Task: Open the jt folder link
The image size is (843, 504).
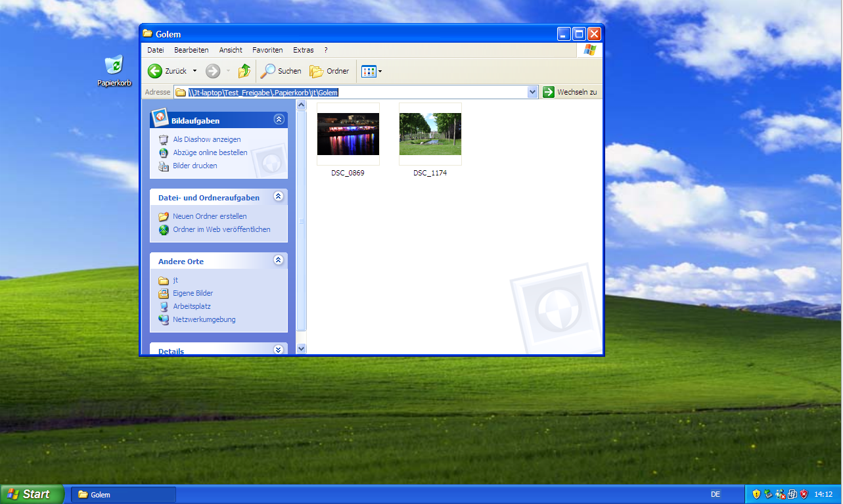Action: [x=175, y=280]
